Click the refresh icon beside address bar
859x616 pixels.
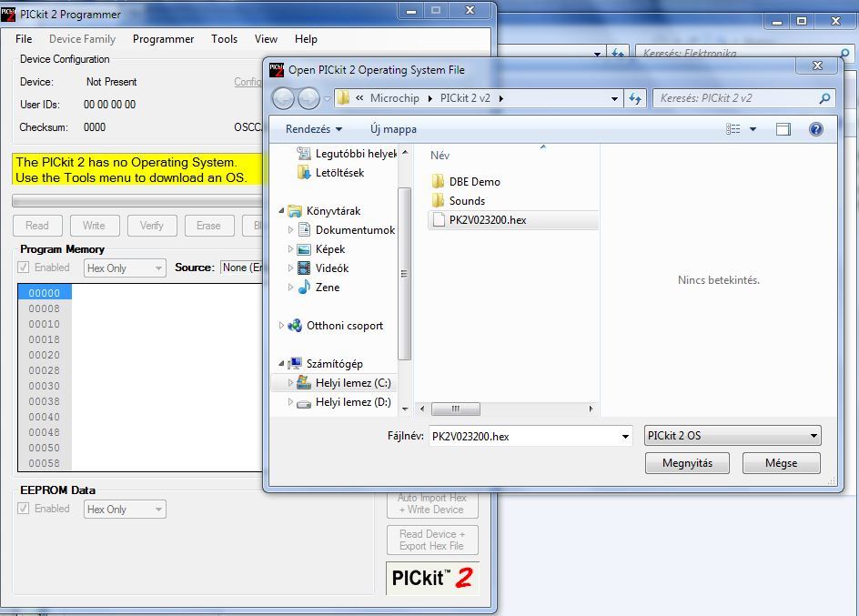[635, 98]
